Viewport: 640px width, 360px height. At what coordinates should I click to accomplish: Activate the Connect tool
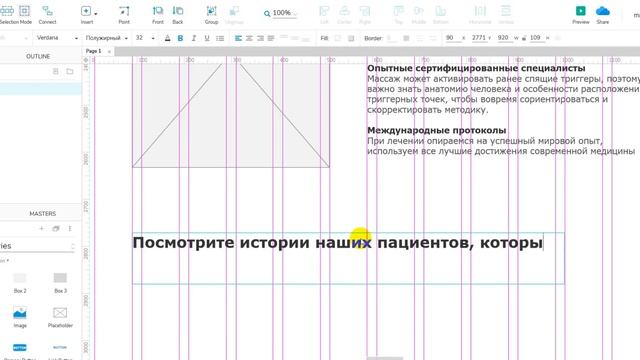tap(47, 14)
